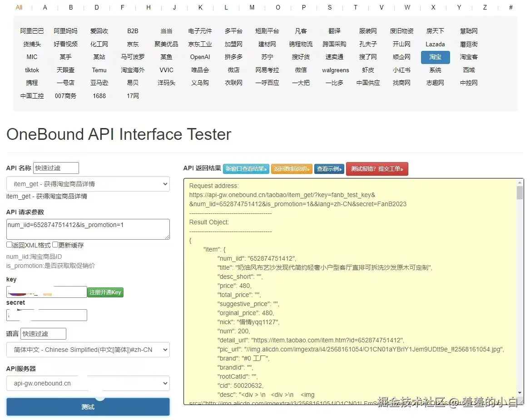Expand the api-gw.onebound.cn server dropdown
Image resolution: width=530 pixels, height=420 pixels.
88,383
